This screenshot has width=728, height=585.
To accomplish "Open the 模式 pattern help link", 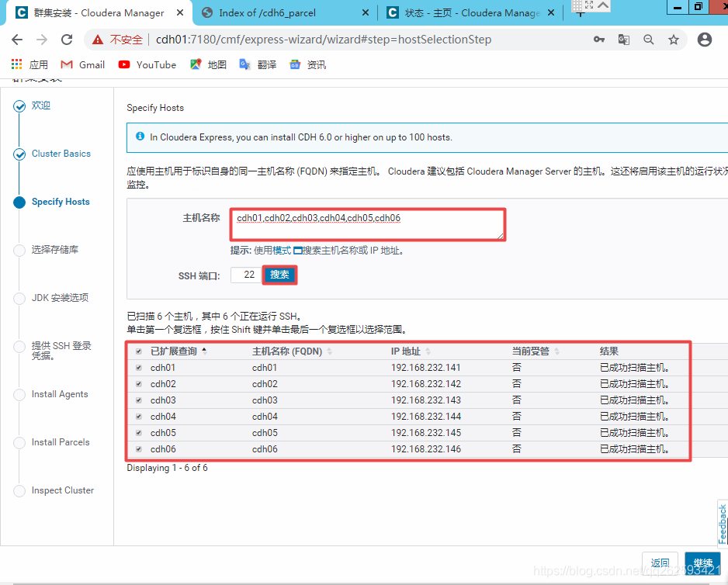I will click(x=282, y=251).
